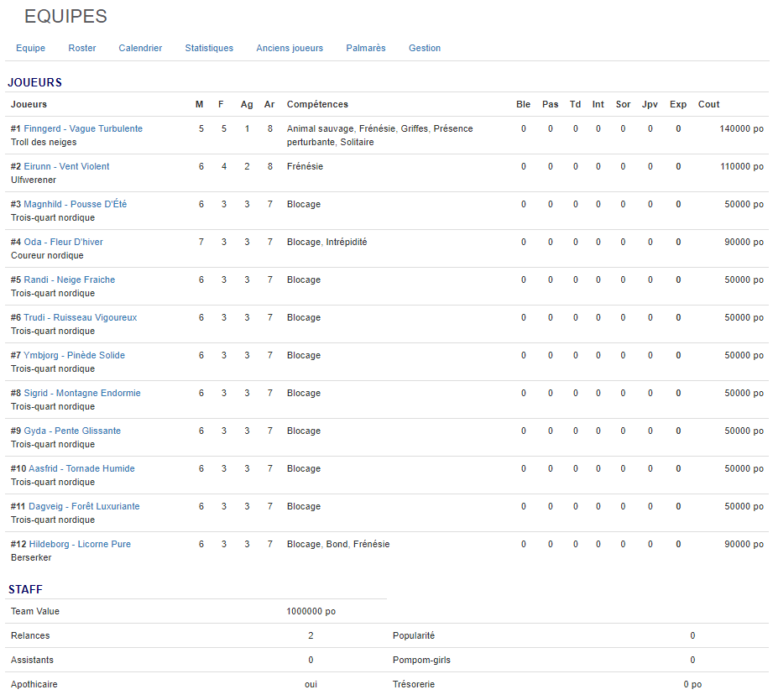Click the Eirunn - Vent Violent link
The height and width of the screenshot is (700, 773).
coord(66,166)
